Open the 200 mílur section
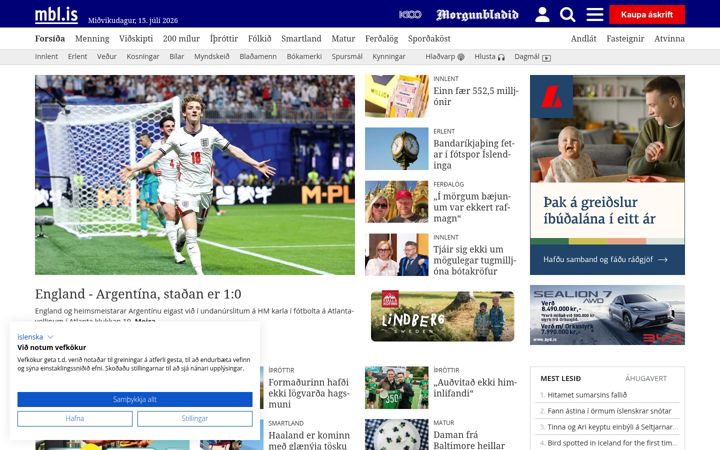 point(181,39)
